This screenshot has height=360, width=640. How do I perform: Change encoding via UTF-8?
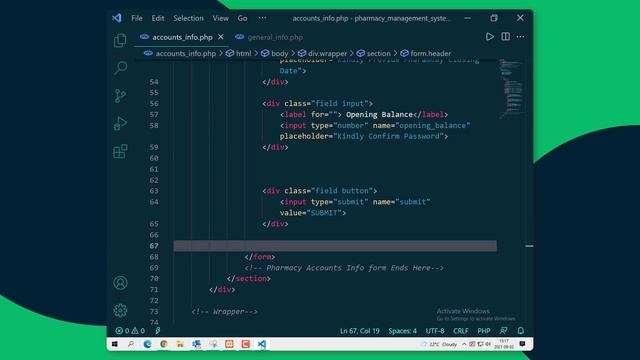click(x=435, y=331)
